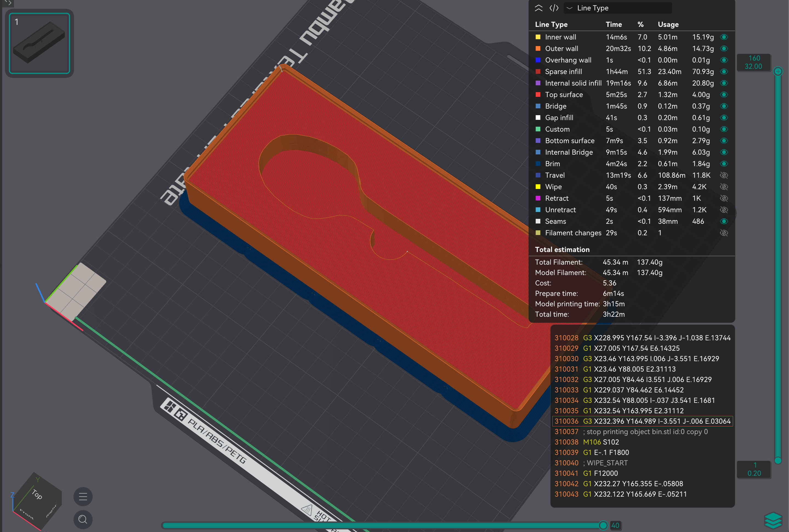Click the top handle of layer slider
Viewport: 789px width, 532px height.
click(778, 71)
